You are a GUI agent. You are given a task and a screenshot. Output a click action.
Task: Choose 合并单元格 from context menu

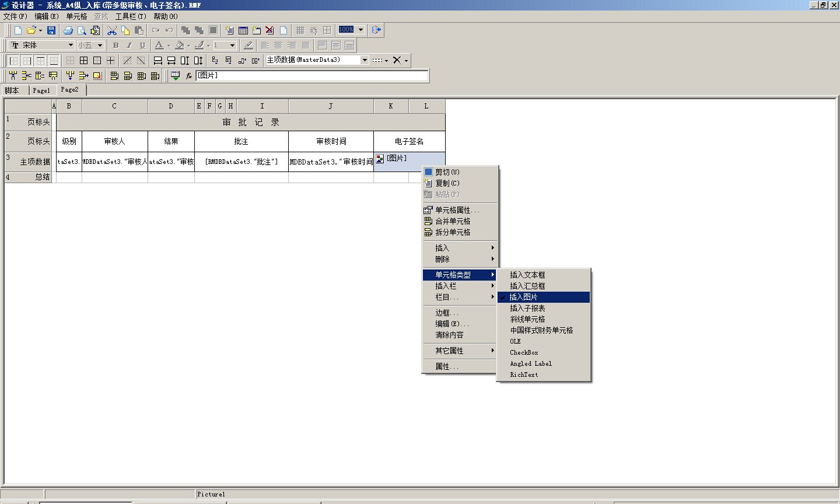tap(453, 221)
